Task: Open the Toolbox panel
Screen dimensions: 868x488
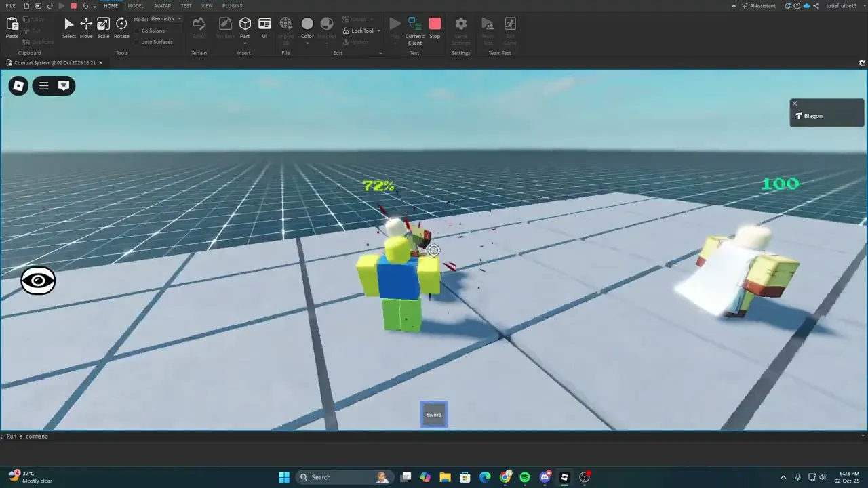Action: tap(225, 28)
